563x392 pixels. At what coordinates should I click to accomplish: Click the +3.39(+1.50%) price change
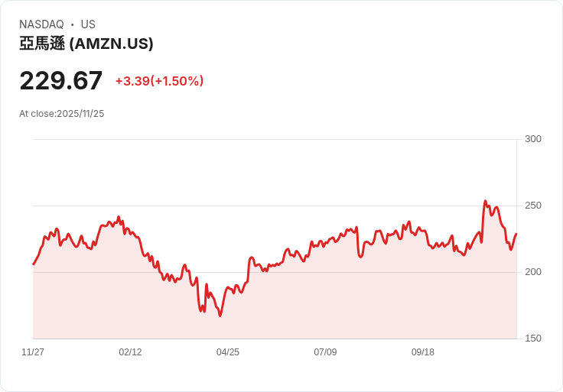[159, 81]
